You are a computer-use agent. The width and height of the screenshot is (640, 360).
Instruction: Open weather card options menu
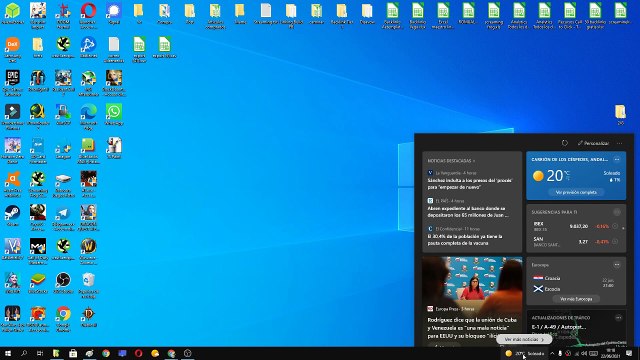coord(617,159)
